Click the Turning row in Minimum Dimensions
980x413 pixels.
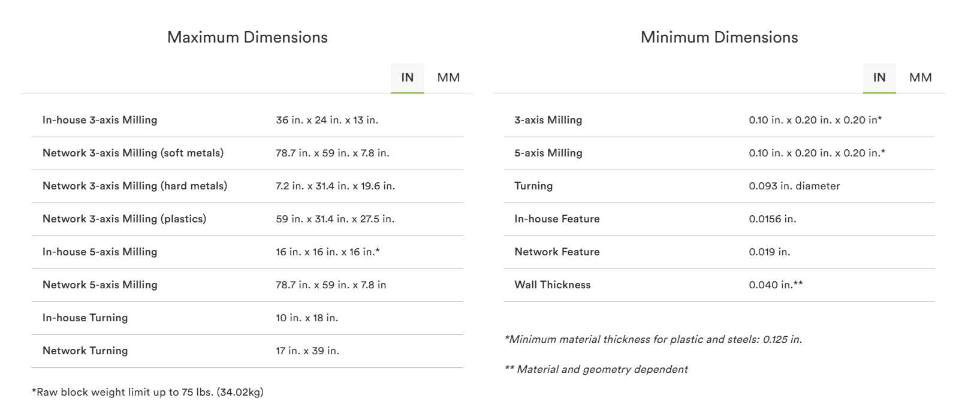[533, 186]
